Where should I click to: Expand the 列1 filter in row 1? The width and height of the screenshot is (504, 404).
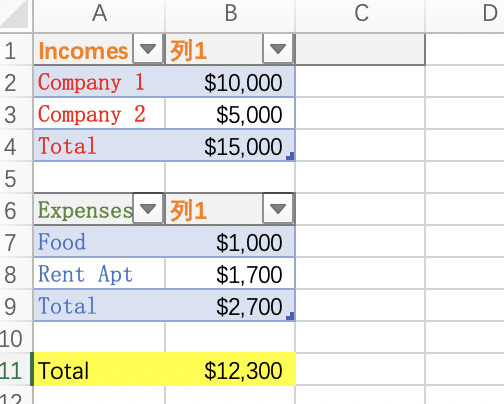tap(278, 49)
